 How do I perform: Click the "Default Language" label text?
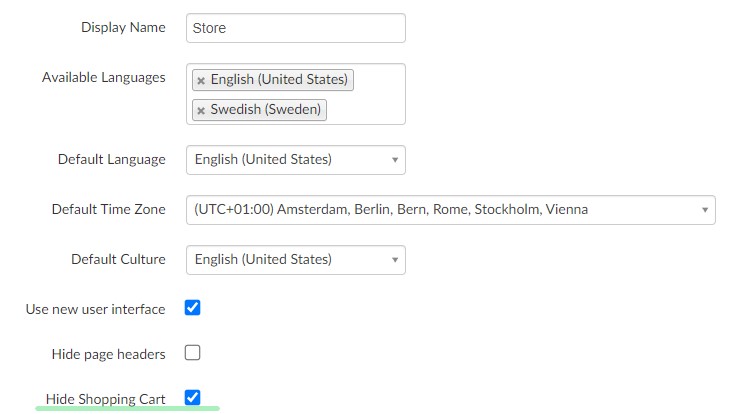(x=112, y=159)
